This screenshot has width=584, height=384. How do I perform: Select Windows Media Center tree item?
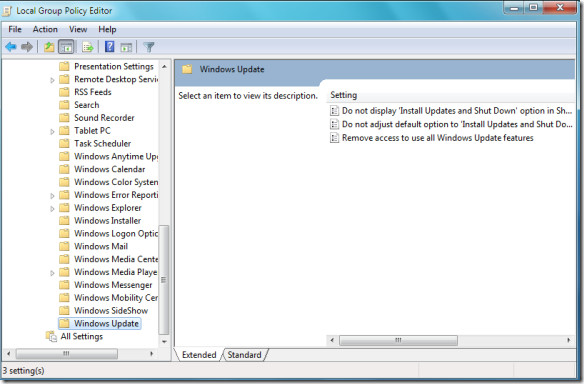116,259
